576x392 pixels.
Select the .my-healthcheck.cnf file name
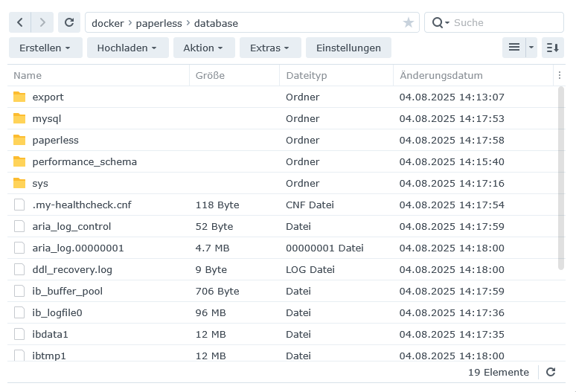82,205
